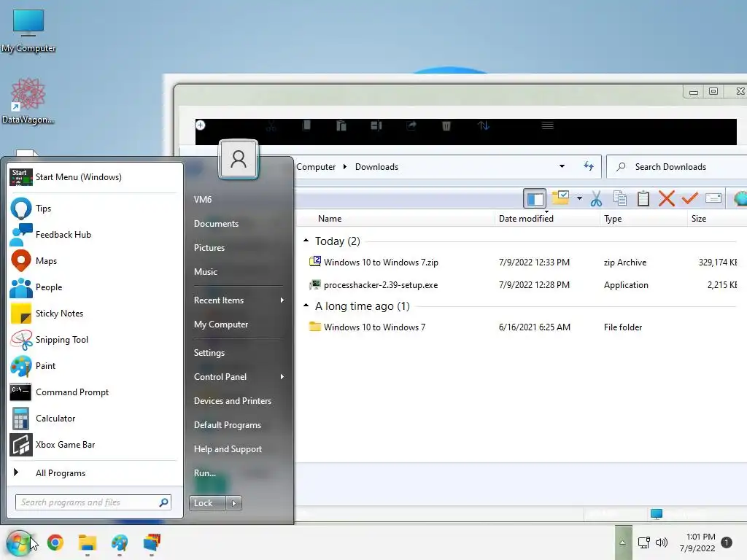Image resolution: width=747 pixels, height=560 pixels.
Task: Click VM6 user folder link
Action: coord(203,200)
